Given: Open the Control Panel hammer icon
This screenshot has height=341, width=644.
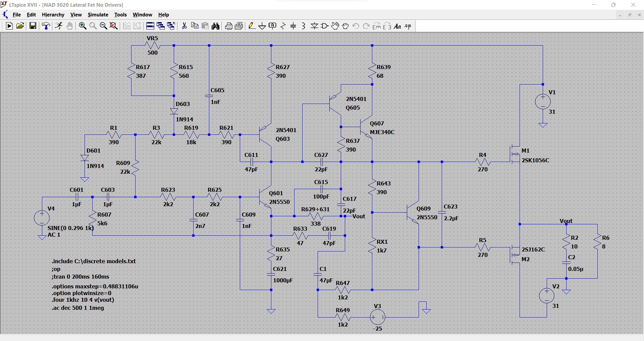Looking at the screenshot, I should (x=46, y=26).
